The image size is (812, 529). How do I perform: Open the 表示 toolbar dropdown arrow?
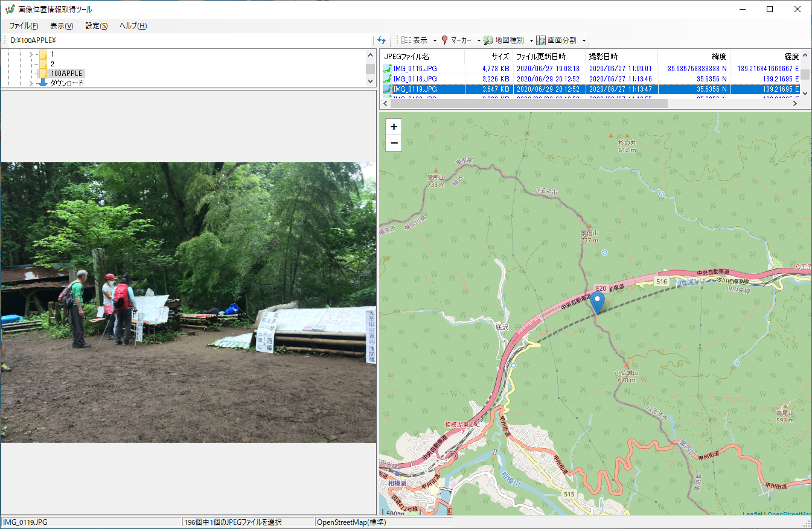coord(435,41)
